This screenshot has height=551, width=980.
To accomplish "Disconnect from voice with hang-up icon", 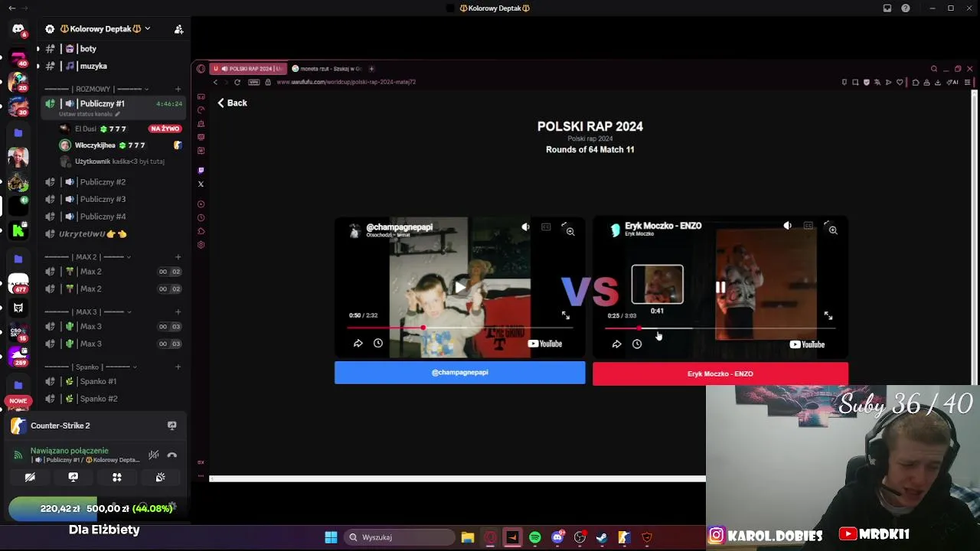I will pyautogui.click(x=172, y=455).
